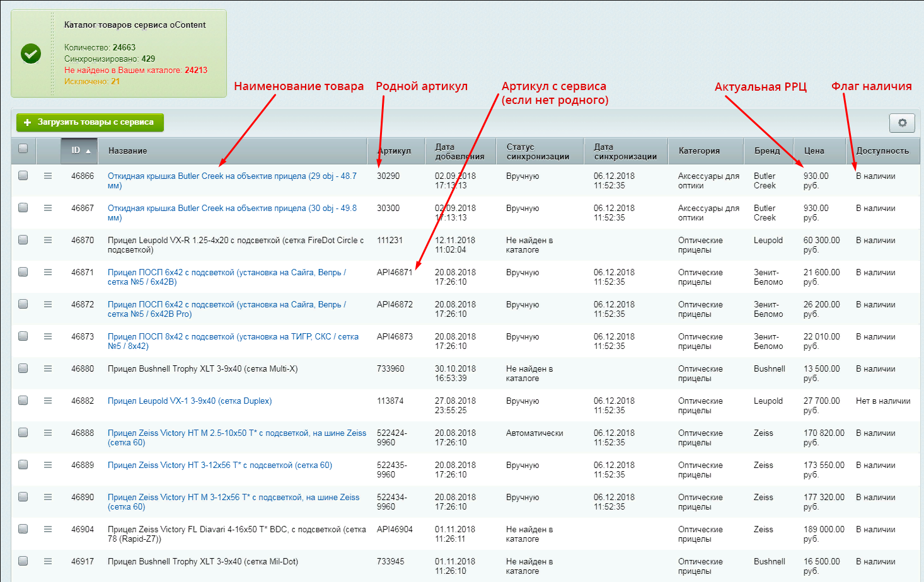Sort by Цена column header
The width and height of the screenshot is (924, 582).
point(819,151)
